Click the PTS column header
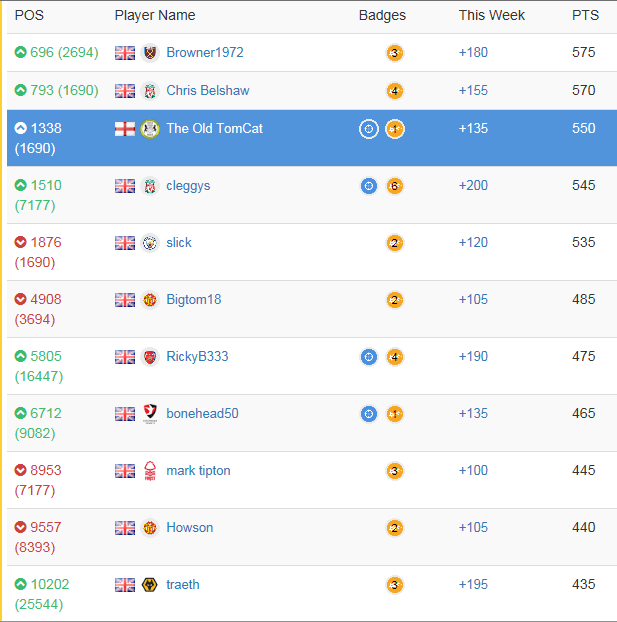617x622 pixels. 585,15
